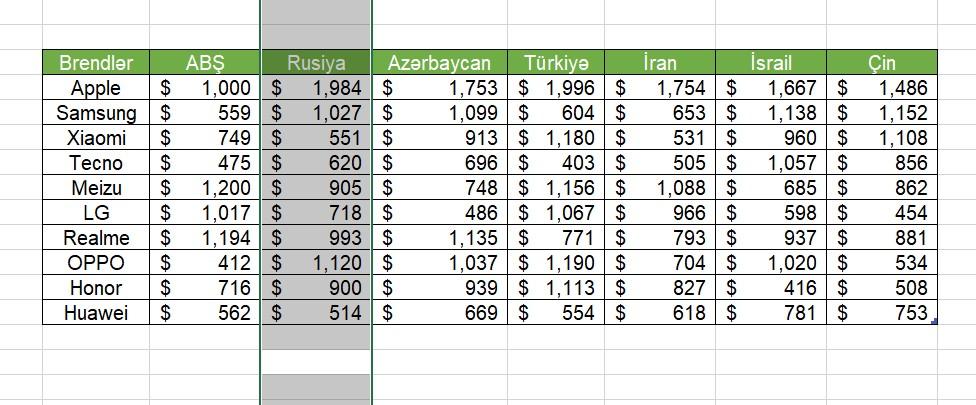Click the Tecno brand cell

coord(96,162)
